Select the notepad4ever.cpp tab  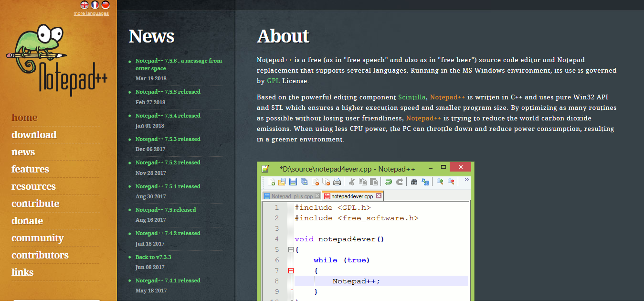pyautogui.click(x=352, y=195)
